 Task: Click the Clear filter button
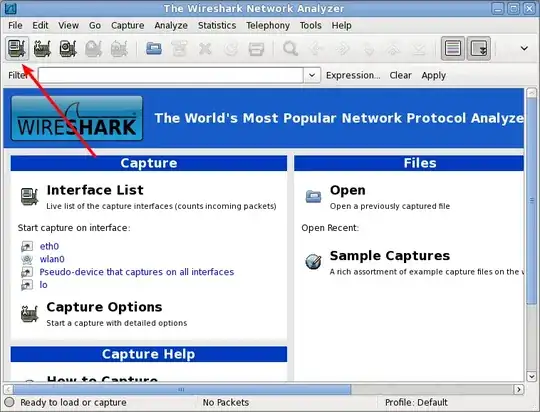(400, 75)
